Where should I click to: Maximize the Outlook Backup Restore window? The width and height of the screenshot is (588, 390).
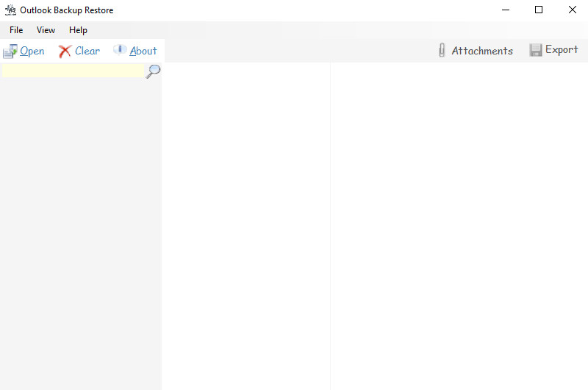(x=539, y=10)
